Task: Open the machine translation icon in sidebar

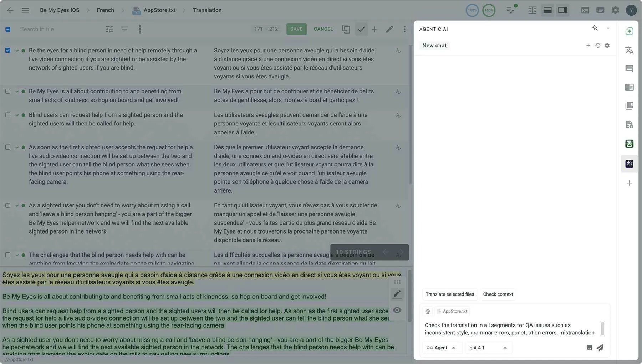Action: pos(630,50)
